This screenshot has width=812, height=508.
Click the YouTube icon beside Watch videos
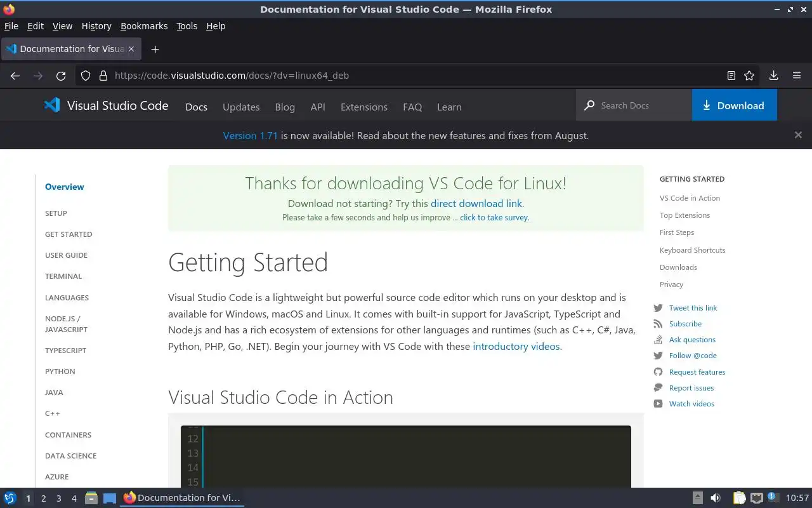[x=658, y=404]
